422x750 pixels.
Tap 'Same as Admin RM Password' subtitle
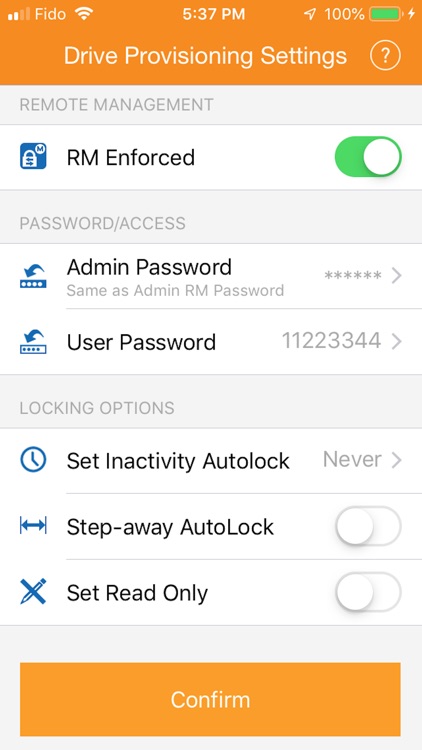(x=175, y=290)
